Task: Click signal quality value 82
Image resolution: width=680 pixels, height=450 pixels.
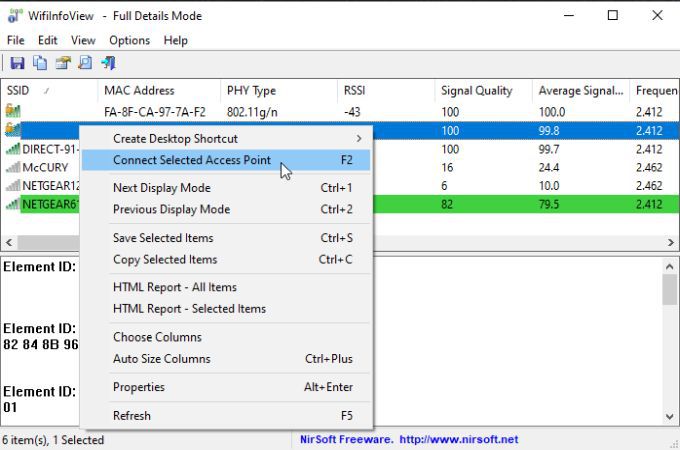Action: click(447, 204)
